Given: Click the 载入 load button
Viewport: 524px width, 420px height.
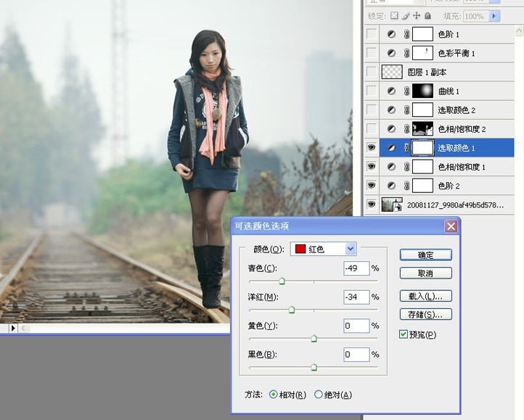Looking at the screenshot, I should pos(426,296).
